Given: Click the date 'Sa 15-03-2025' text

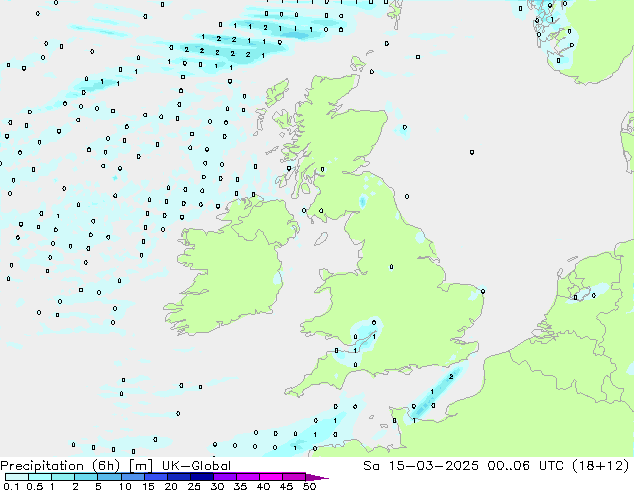Looking at the screenshot, I should point(421,466).
